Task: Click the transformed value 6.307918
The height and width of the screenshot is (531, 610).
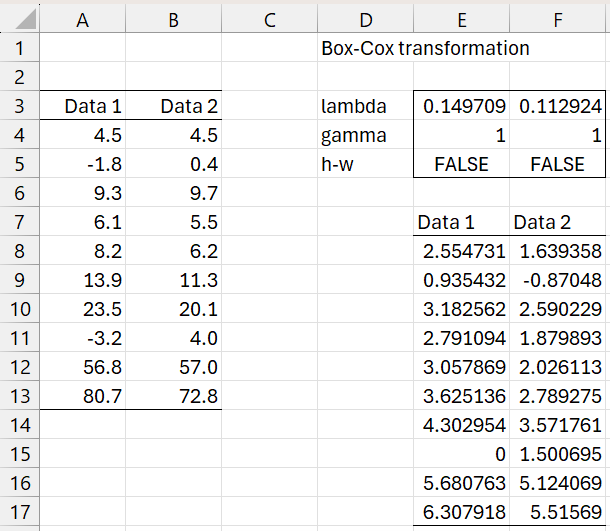Action: (462, 512)
